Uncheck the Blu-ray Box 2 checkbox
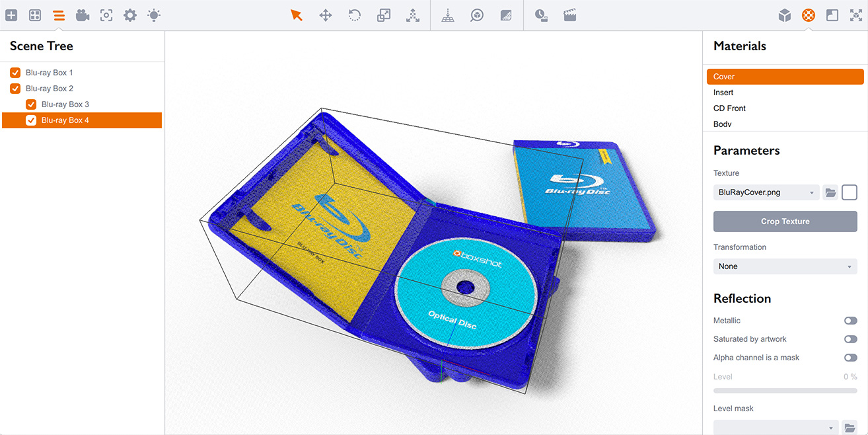The image size is (868, 435). pyautogui.click(x=15, y=89)
